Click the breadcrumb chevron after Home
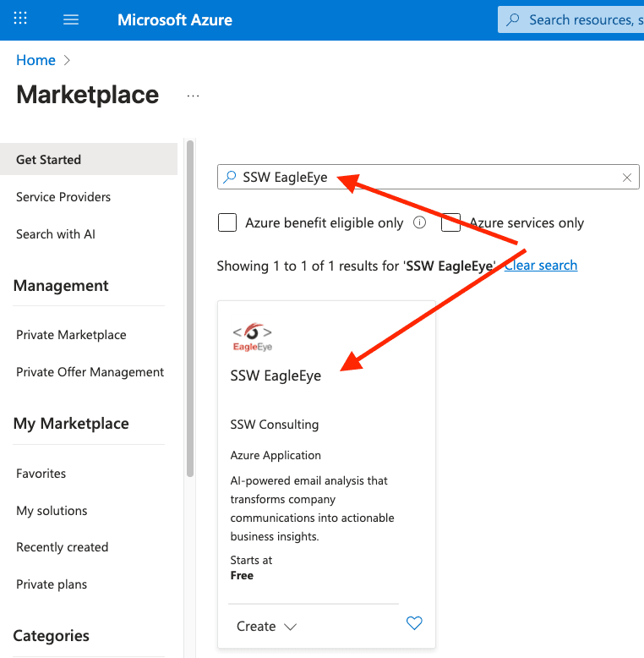Image resolution: width=644 pixels, height=658 pixels. [x=66, y=60]
